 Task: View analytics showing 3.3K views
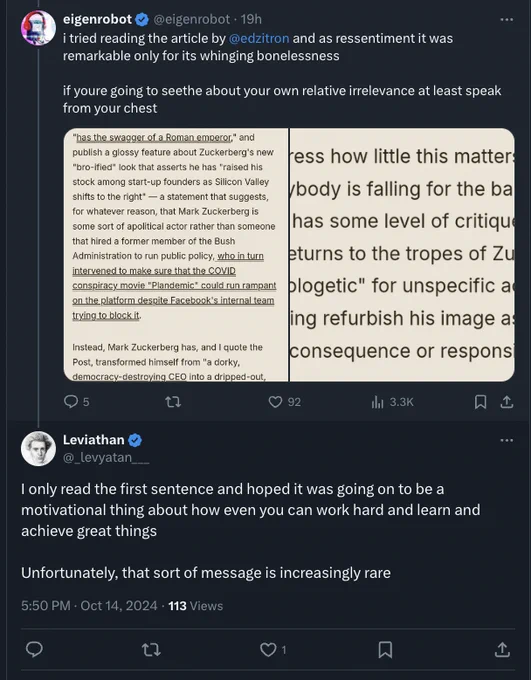point(377,402)
